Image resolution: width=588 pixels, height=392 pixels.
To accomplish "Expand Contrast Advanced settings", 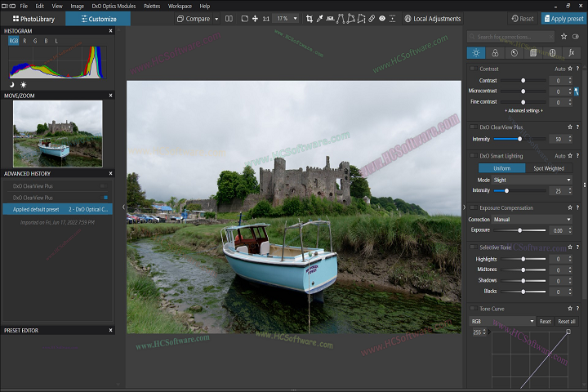I will coord(523,111).
